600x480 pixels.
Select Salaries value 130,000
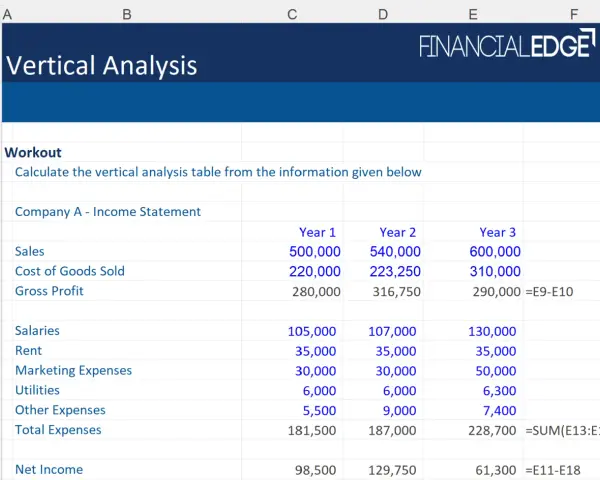[492, 331]
